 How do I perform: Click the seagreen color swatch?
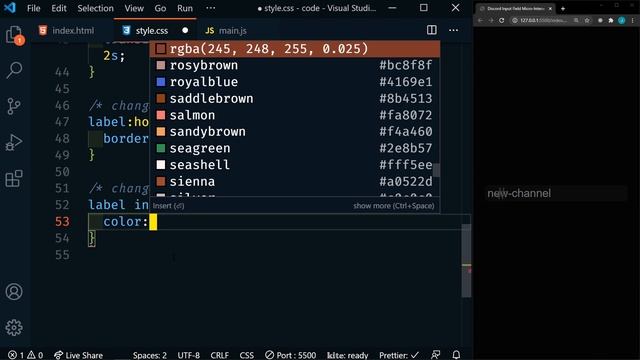pos(161,148)
